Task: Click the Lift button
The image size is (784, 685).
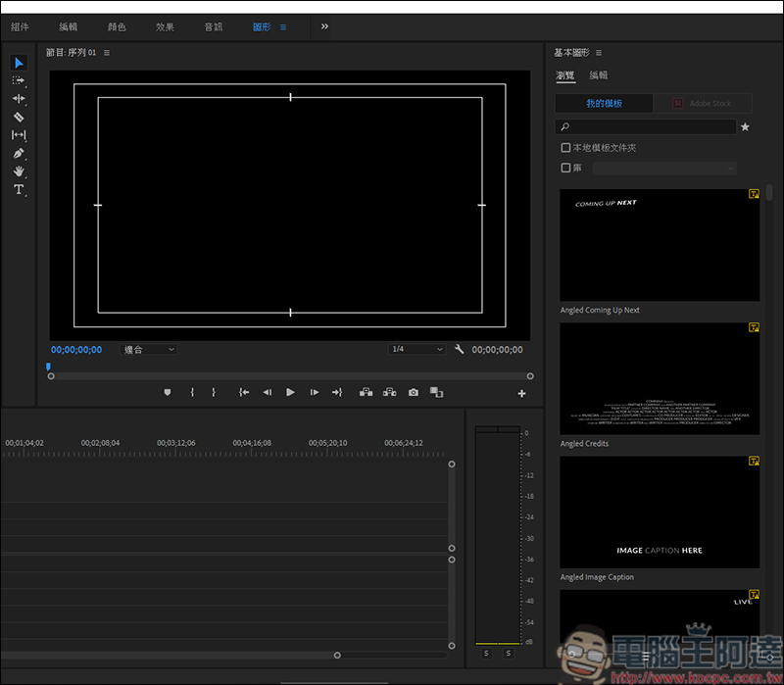Action: coord(366,393)
